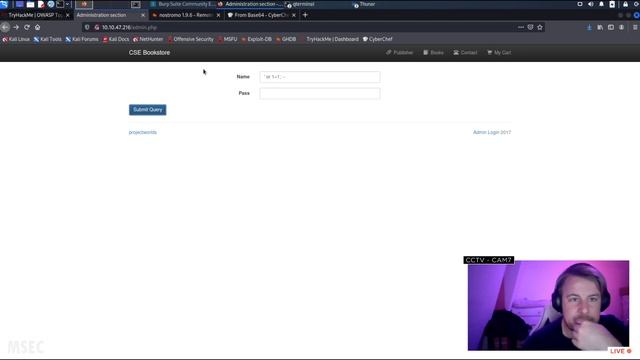The height and width of the screenshot is (360, 640).
Task: Open the projectworlds footer link
Action: tap(143, 132)
